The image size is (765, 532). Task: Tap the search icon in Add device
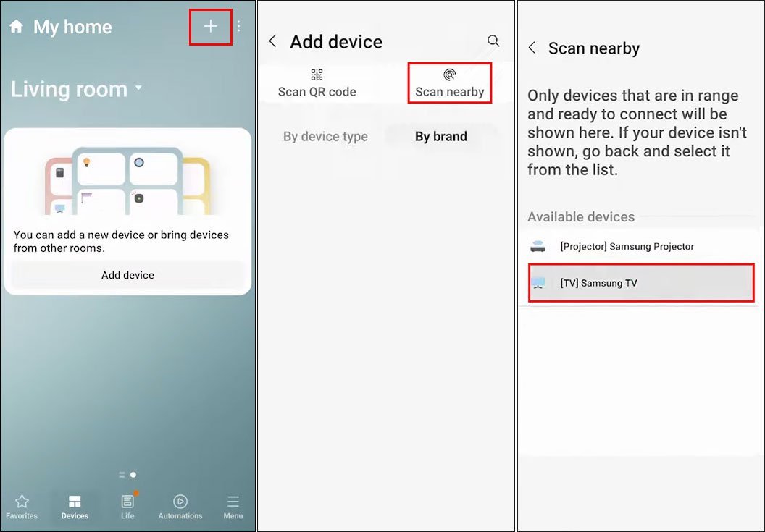[x=493, y=41]
